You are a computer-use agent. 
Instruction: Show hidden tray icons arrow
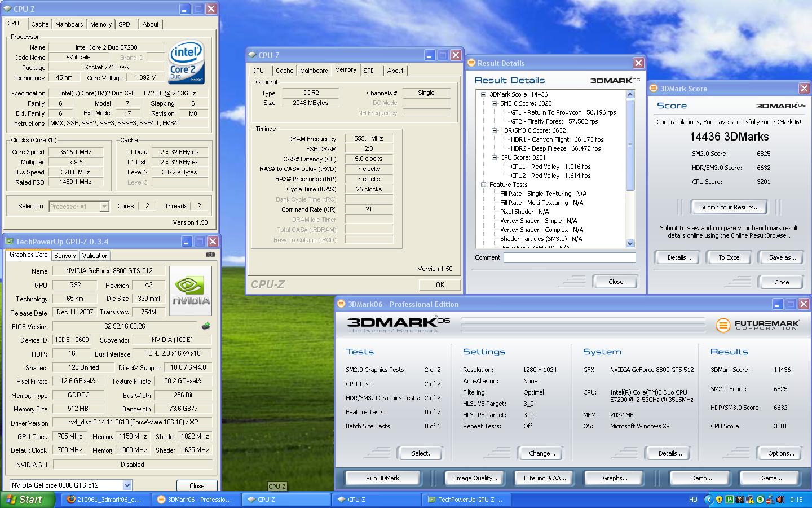709,500
